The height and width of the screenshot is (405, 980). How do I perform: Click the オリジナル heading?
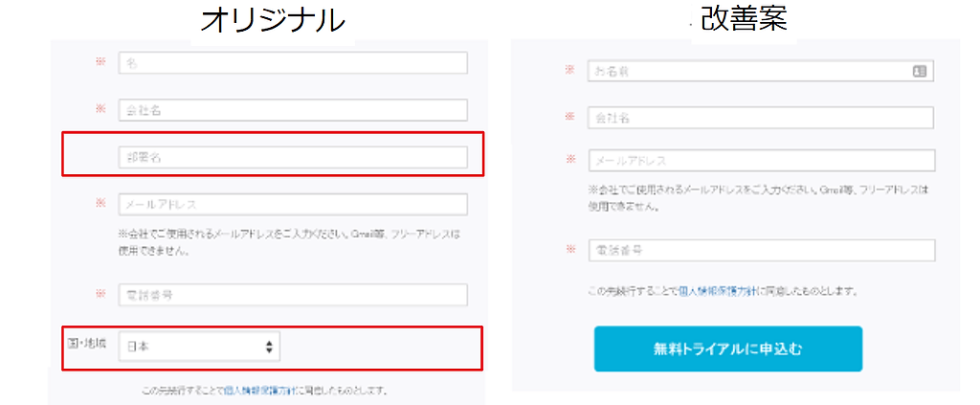click(273, 21)
